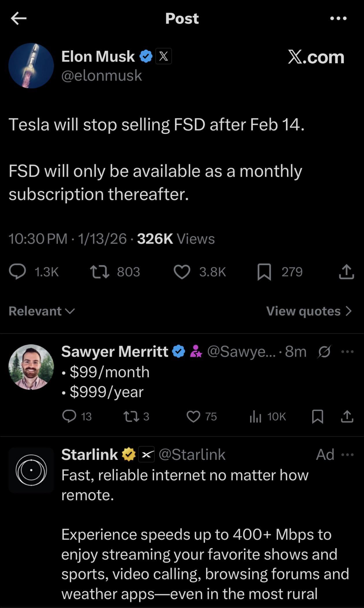Bookmark Sawyer Merritt's reply

(317, 417)
